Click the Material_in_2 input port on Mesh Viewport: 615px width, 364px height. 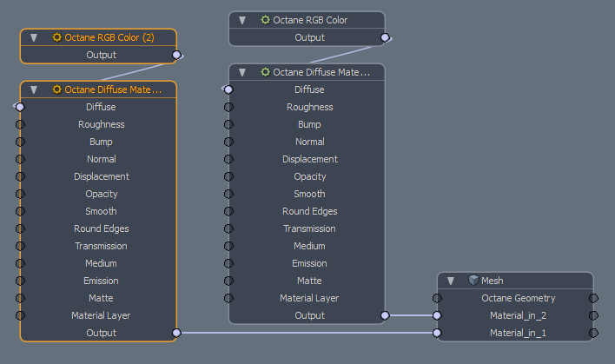click(437, 315)
